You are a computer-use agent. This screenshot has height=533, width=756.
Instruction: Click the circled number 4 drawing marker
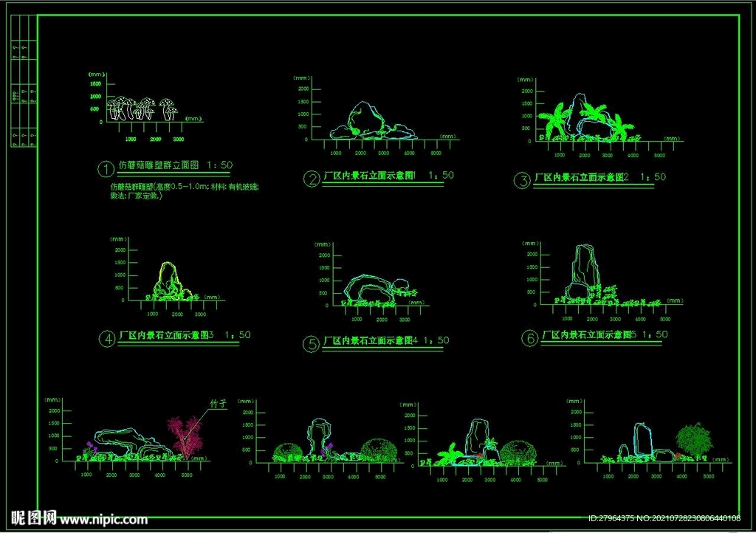click(106, 339)
